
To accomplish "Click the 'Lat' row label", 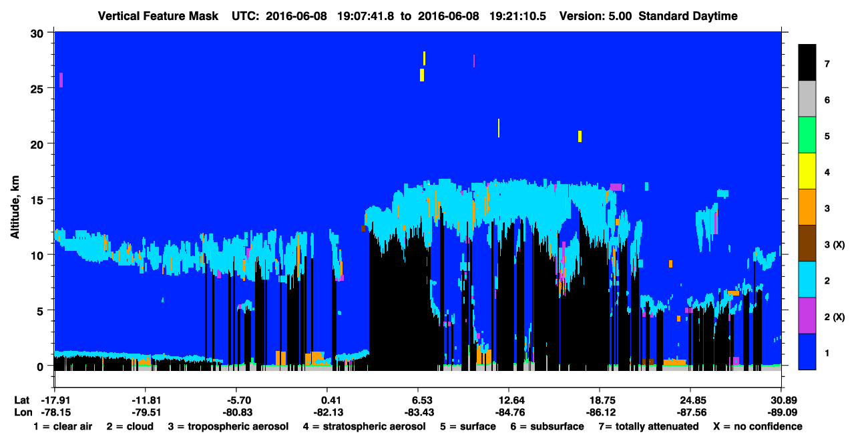I will coord(22,400).
